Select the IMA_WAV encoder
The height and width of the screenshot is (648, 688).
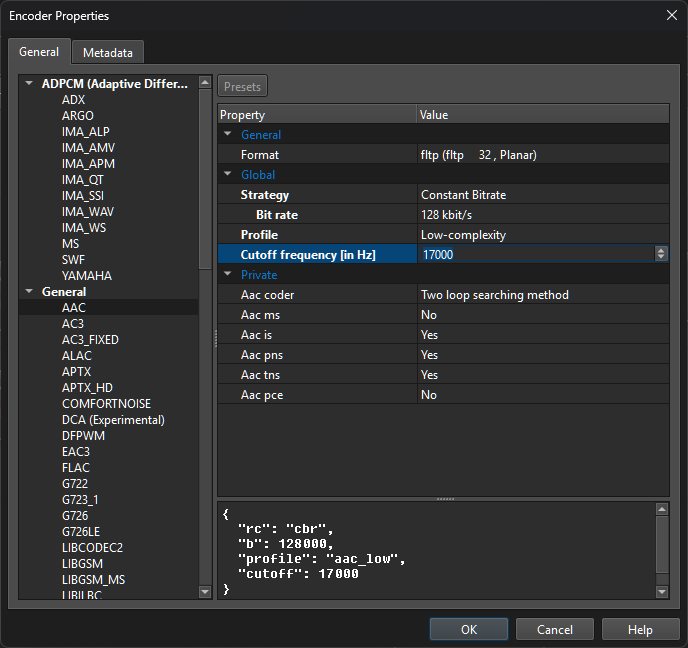click(88, 212)
